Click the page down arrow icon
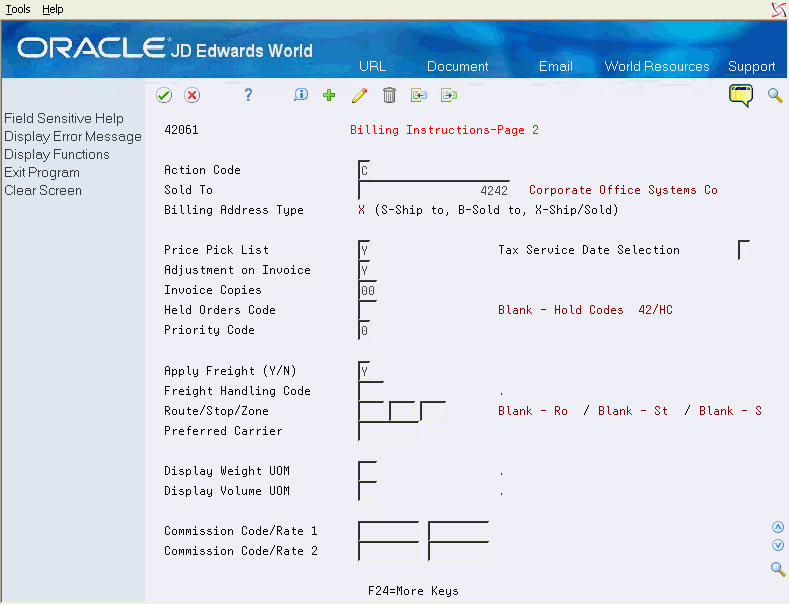This screenshot has width=789, height=604. pos(778,545)
